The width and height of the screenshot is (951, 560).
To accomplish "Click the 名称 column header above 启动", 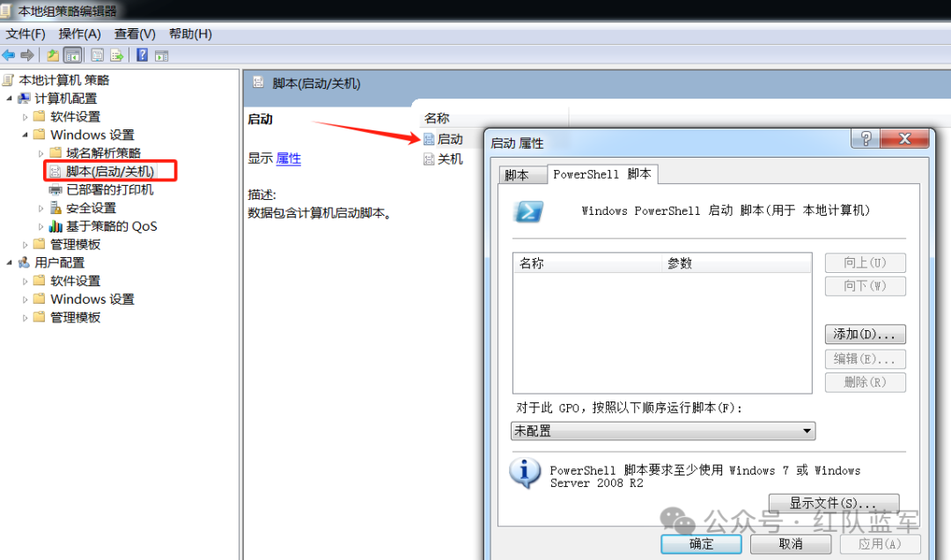I will point(494,118).
